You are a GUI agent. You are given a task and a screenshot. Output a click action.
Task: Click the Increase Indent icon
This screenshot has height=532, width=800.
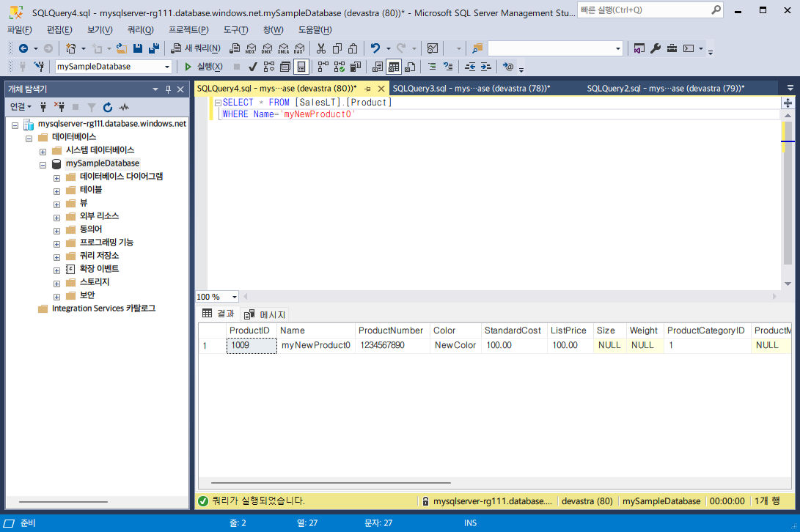tap(485, 66)
